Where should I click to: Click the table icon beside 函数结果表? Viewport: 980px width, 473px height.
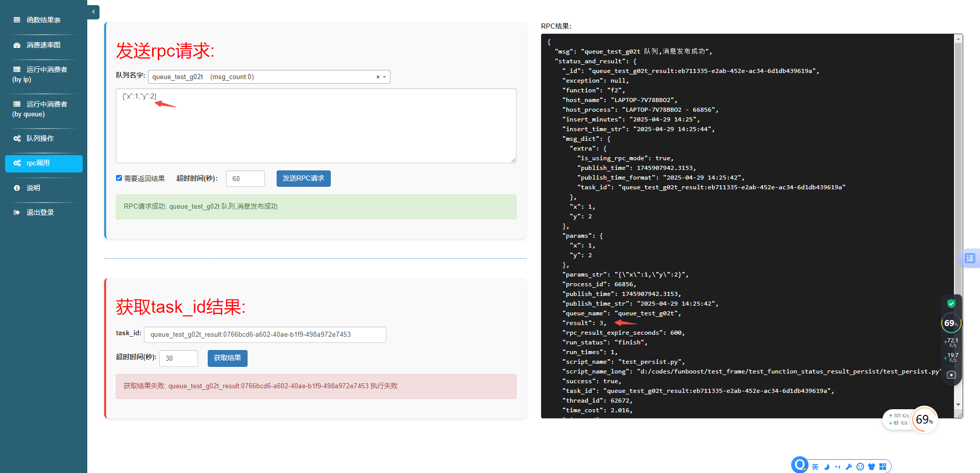coord(17,20)
